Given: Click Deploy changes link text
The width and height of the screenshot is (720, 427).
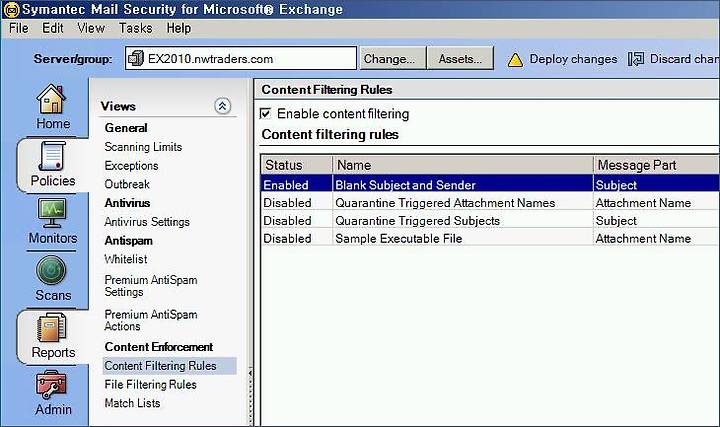Looking at the screenshot, I should [573, 59].
